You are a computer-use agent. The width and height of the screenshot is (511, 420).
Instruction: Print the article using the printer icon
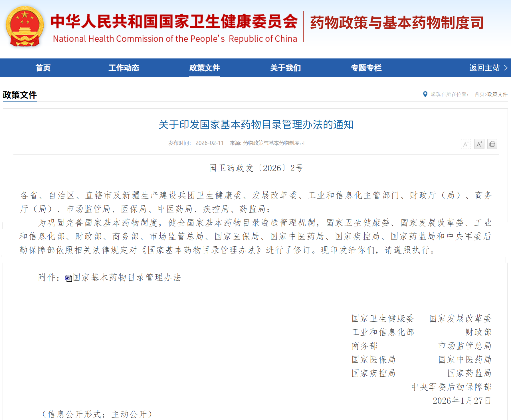coord(492,144)
